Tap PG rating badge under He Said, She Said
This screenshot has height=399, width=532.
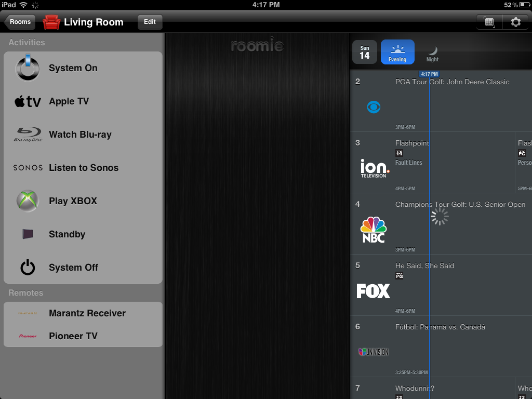400,275
